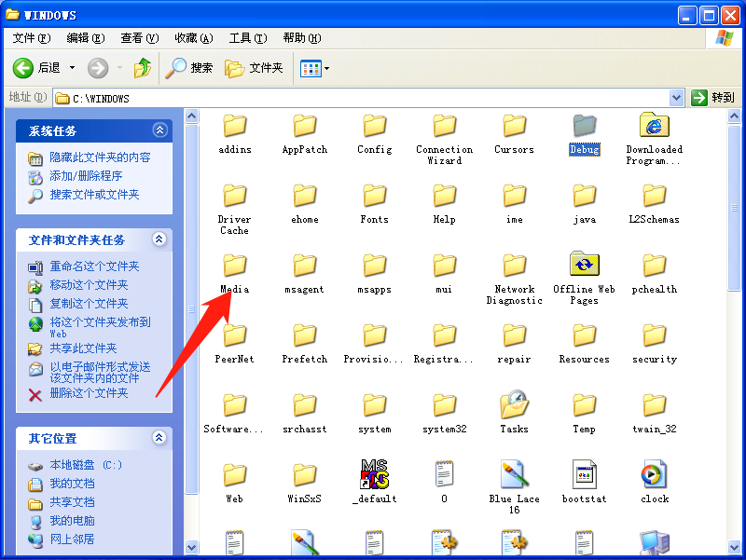
Task: Select the Debug folder icon
Action: coord(585,125)
